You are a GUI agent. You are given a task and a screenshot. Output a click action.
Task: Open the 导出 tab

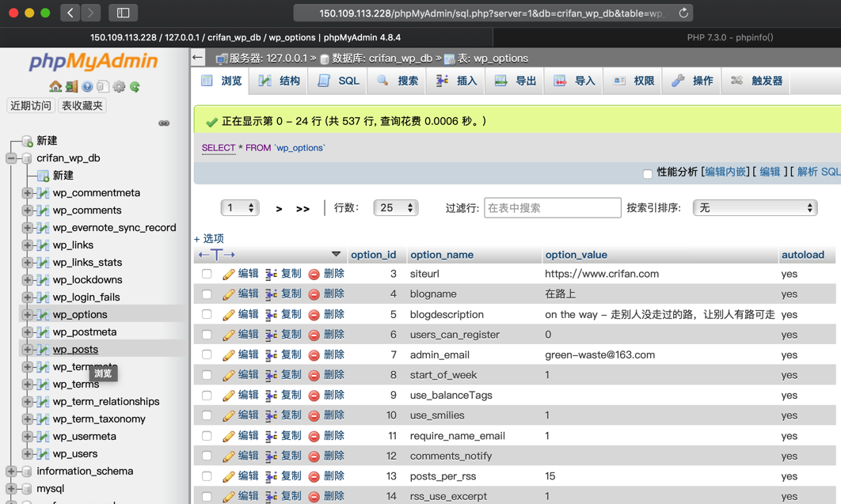515,81
